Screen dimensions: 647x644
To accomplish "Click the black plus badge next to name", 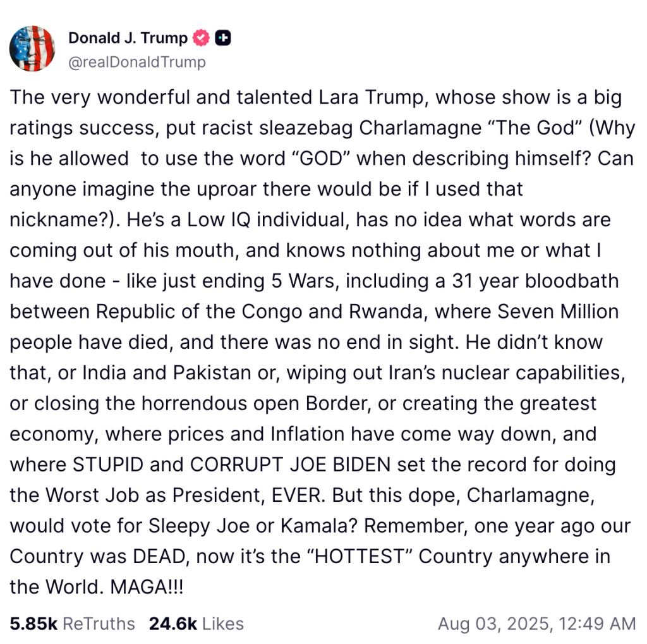I will coord(223,38).
